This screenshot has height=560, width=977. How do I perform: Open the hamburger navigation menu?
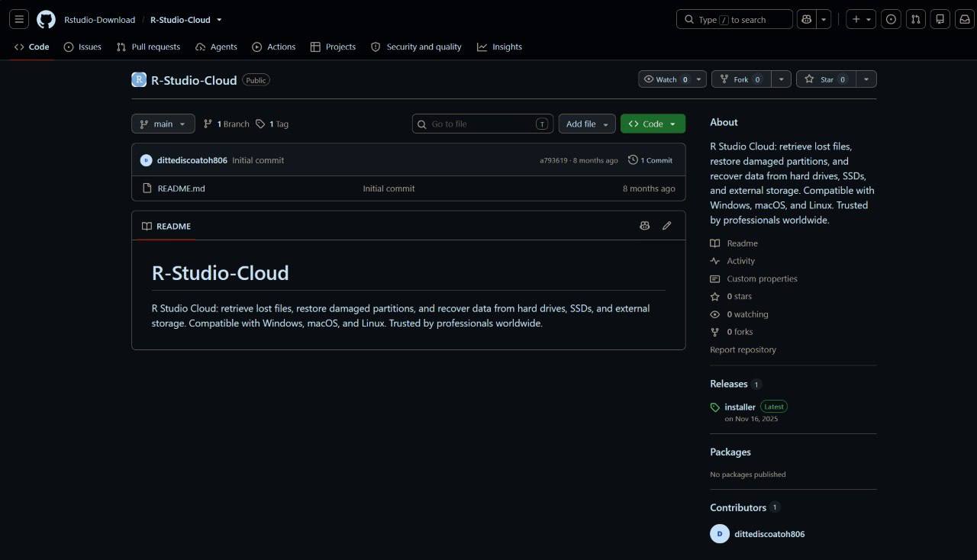pos(20,20)
